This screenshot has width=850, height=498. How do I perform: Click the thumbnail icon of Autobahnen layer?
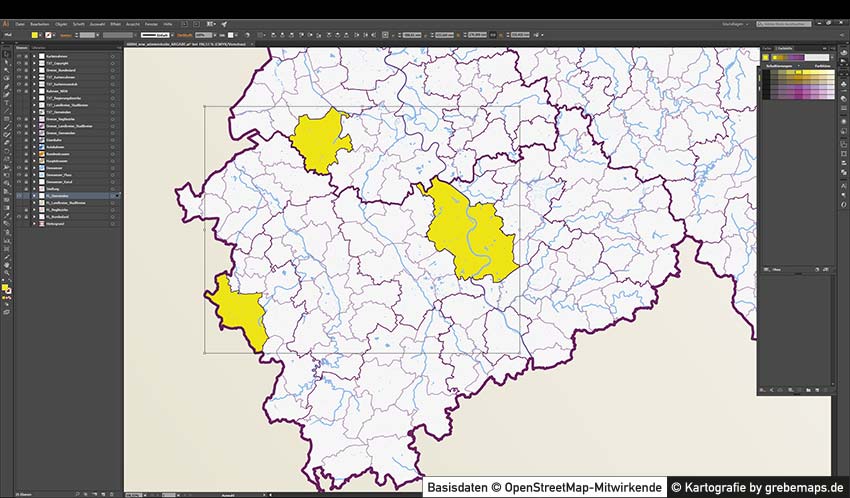coord(41,149)
